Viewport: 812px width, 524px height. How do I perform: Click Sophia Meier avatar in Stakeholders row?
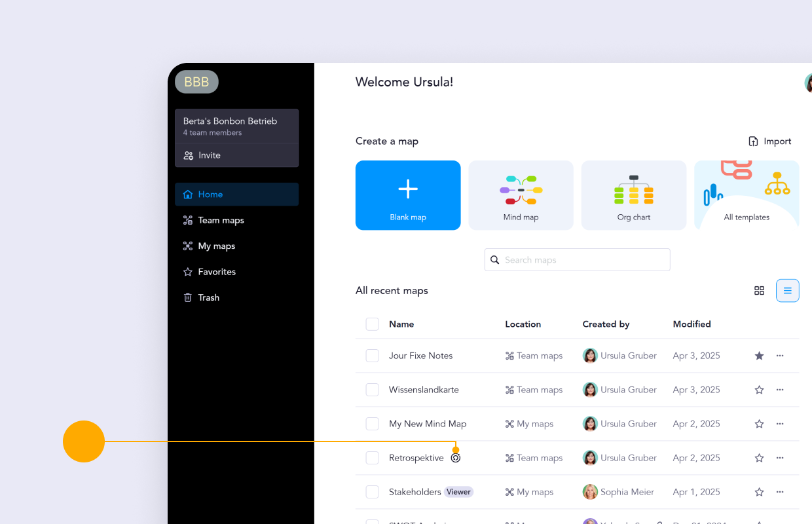coord(590,492)
